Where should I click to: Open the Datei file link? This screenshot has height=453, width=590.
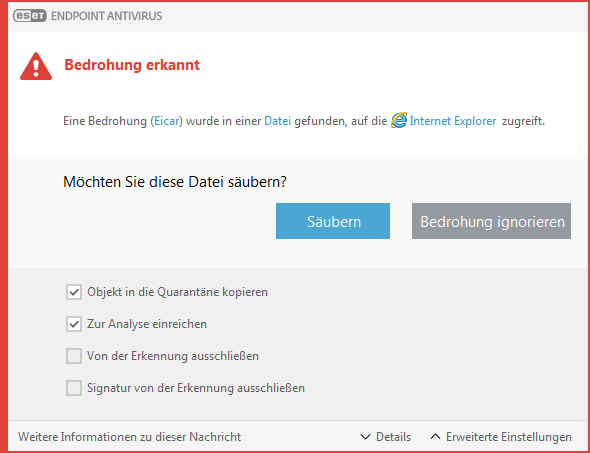[277, 122]
